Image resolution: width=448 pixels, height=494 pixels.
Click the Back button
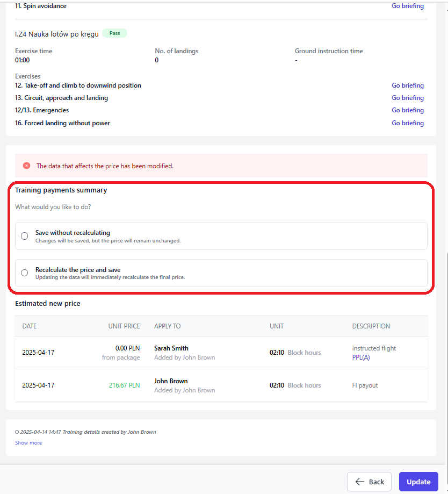[x=369, y=482]
